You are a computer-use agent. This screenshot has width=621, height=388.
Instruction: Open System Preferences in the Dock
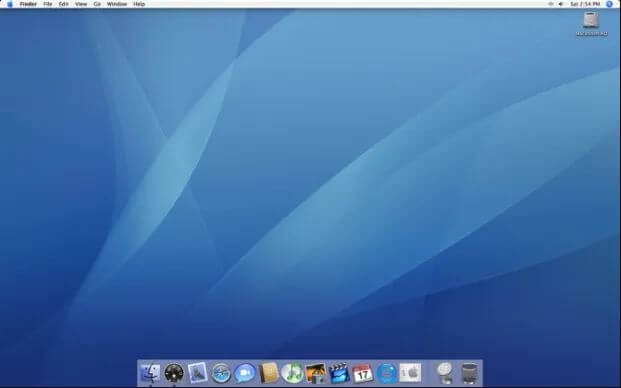pos(410,373)
